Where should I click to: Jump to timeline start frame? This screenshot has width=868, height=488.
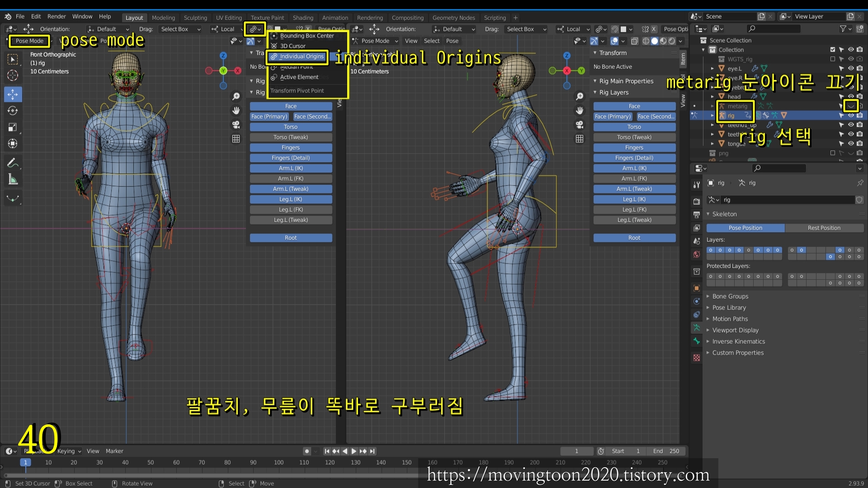coord(327,451)
